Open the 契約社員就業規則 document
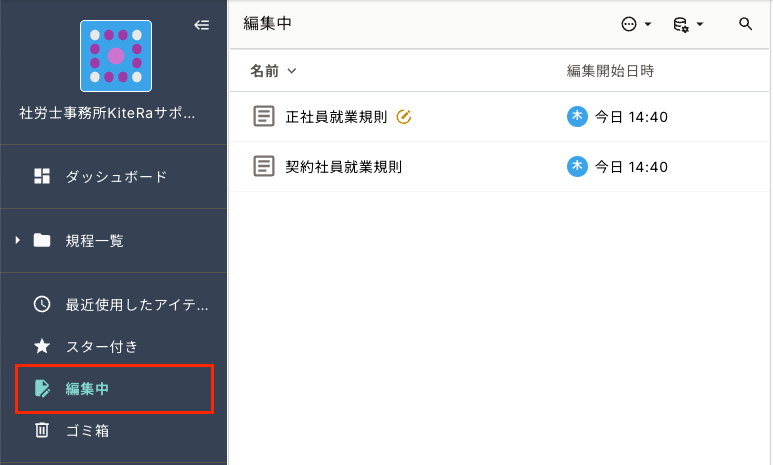Image resolution: width=773 pixels, height=465 pixels. click(x=343, y=166)
